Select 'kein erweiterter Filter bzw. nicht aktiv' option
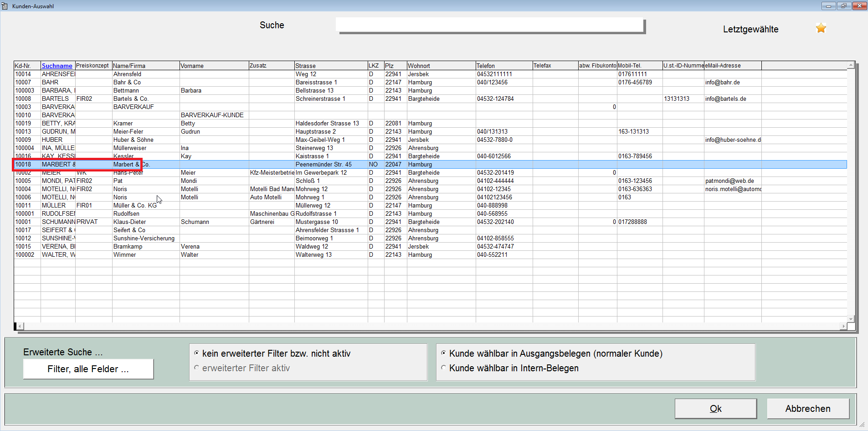This screenshot has height=431, width=868. 196,353
